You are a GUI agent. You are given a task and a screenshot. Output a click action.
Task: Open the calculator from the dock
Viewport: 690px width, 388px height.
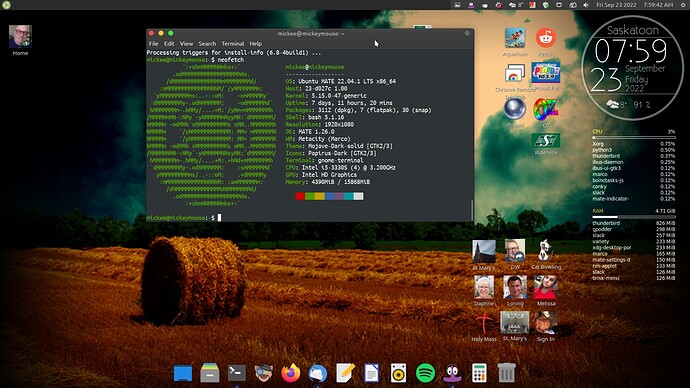479,373
